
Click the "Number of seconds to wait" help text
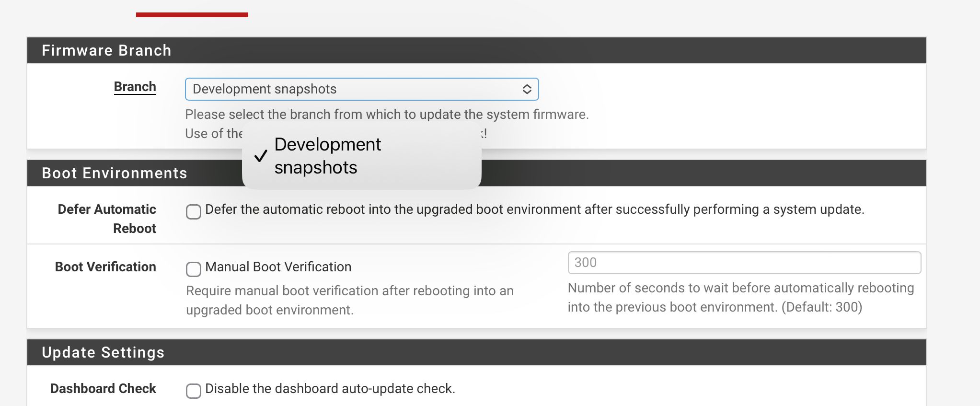740,297
